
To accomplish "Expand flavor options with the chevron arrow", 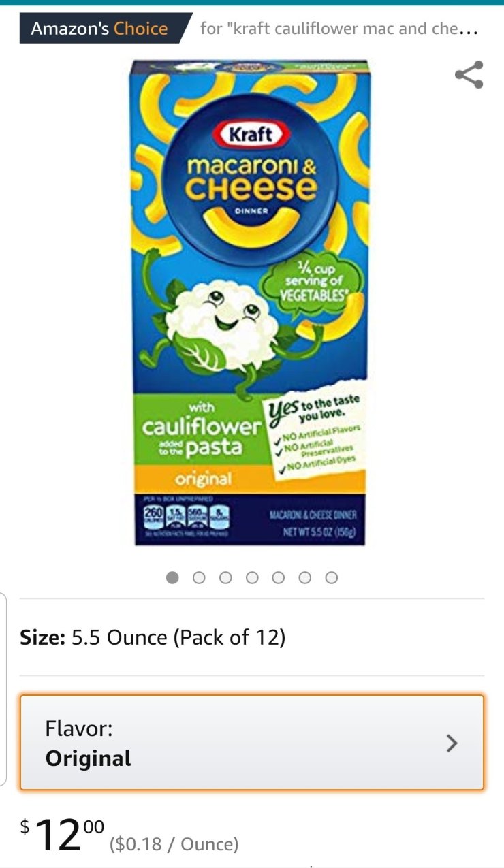I will (452, 743).
